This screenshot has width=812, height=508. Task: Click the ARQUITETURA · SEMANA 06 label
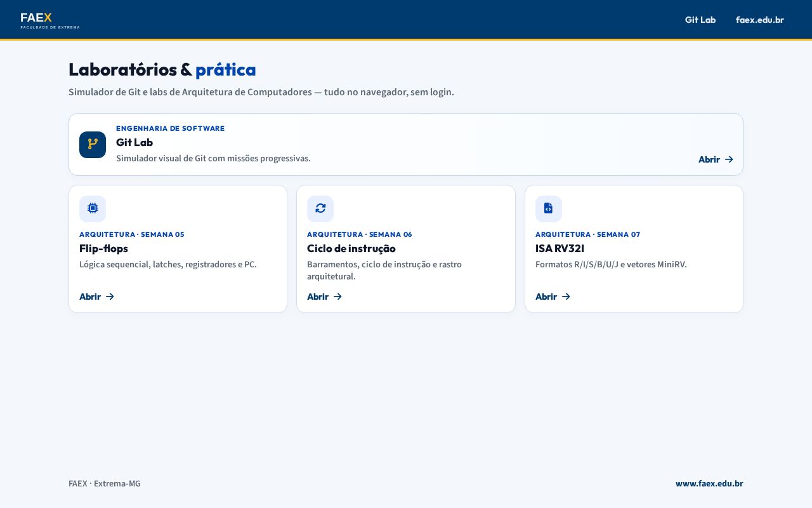[360, 234]
